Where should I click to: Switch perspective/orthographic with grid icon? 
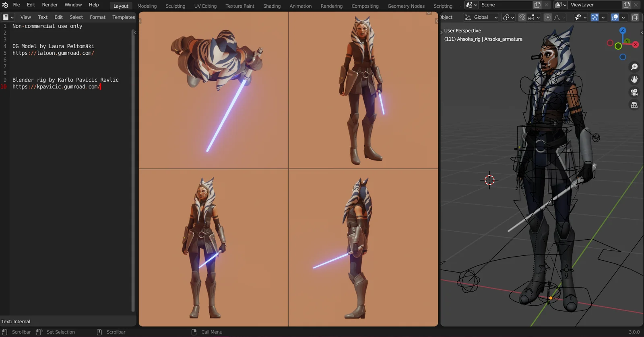coord(634,105)
